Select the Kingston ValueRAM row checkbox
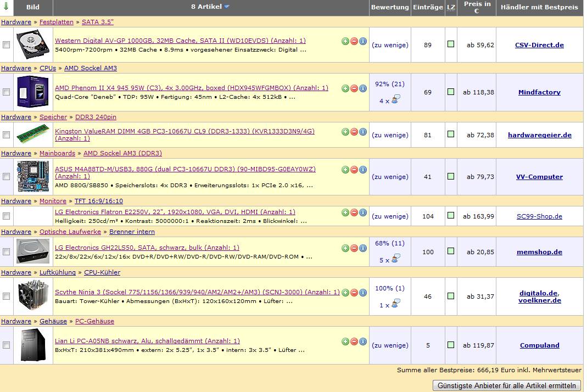This screenshot has height=392, width=587. coord(7,135)
